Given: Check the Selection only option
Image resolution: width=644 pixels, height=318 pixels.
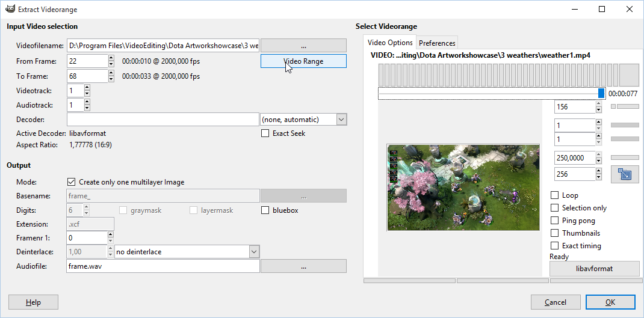Looking at the screenshot, I should 554,208.
